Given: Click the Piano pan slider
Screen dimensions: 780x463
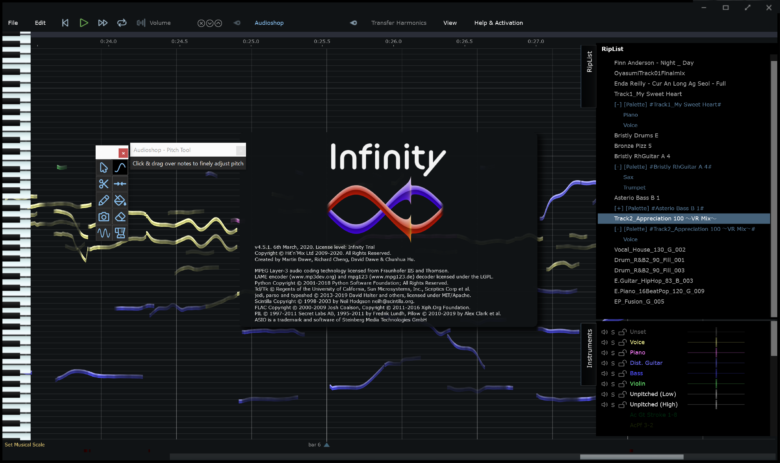Looking at the screenshot, I should (716, 353).
